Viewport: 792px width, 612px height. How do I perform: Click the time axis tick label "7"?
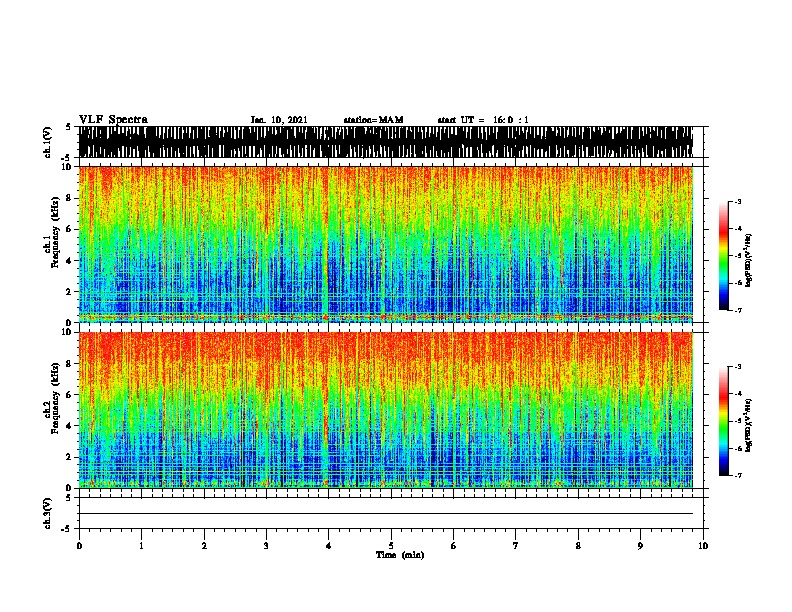(x=516, y=546)
